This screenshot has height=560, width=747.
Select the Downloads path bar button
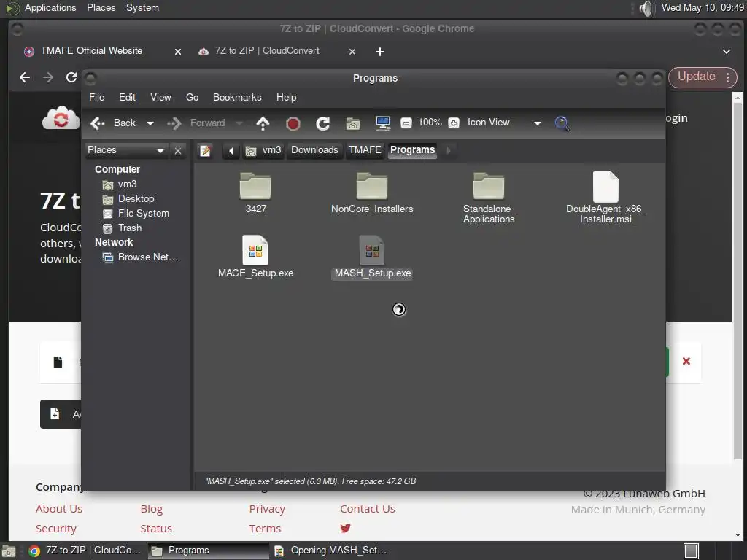pyautogui.click(x=314, y=150)
